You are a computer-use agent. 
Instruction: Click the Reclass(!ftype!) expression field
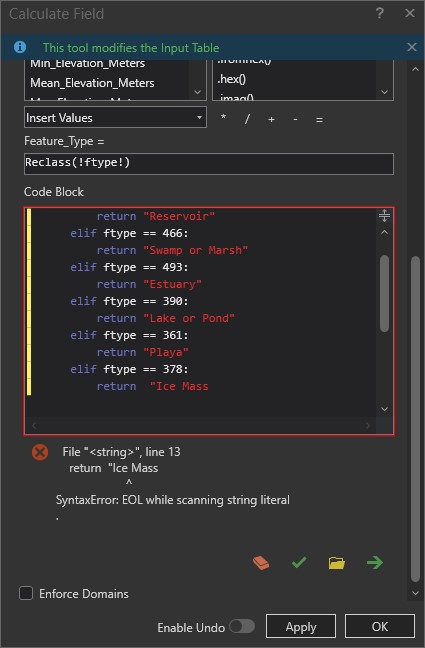click(x=209, y=163)
